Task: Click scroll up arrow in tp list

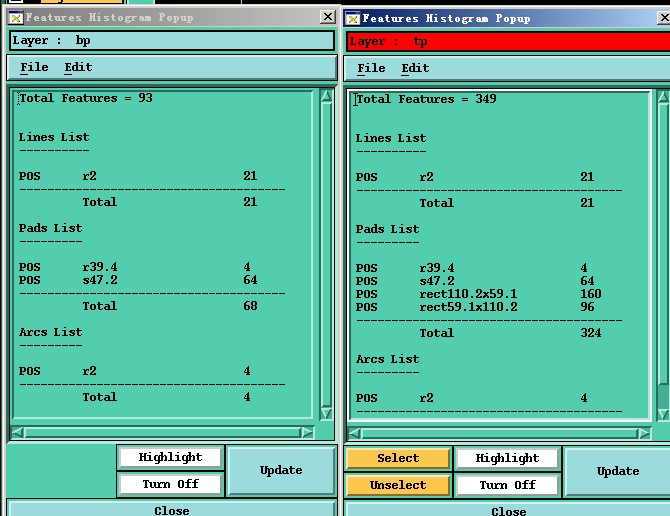Action: click(x=664, y=97)
